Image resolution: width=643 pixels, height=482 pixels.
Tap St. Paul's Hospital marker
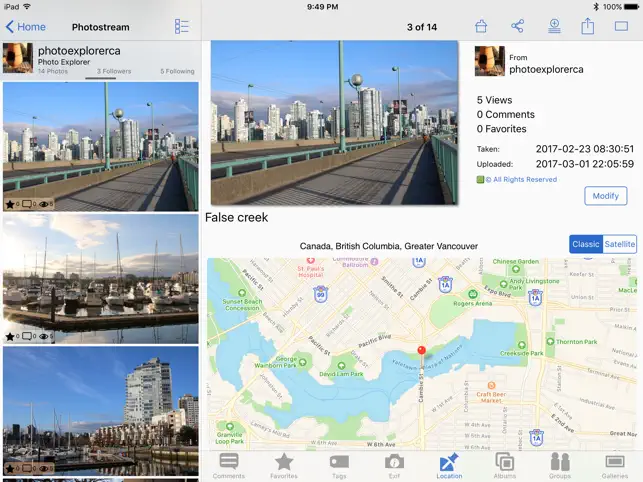coord(310,260)
